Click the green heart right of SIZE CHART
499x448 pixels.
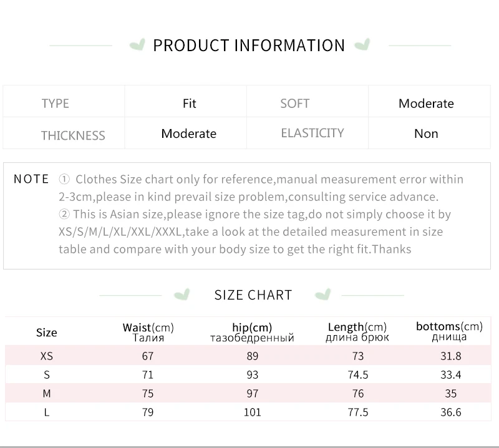[322, 294]
